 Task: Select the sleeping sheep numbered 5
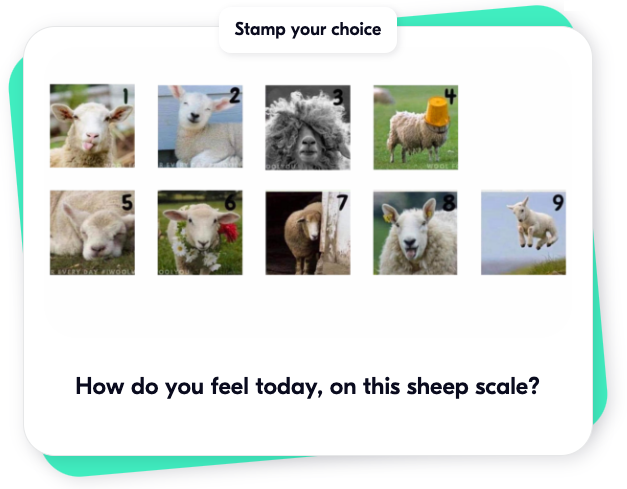[92, 233]
